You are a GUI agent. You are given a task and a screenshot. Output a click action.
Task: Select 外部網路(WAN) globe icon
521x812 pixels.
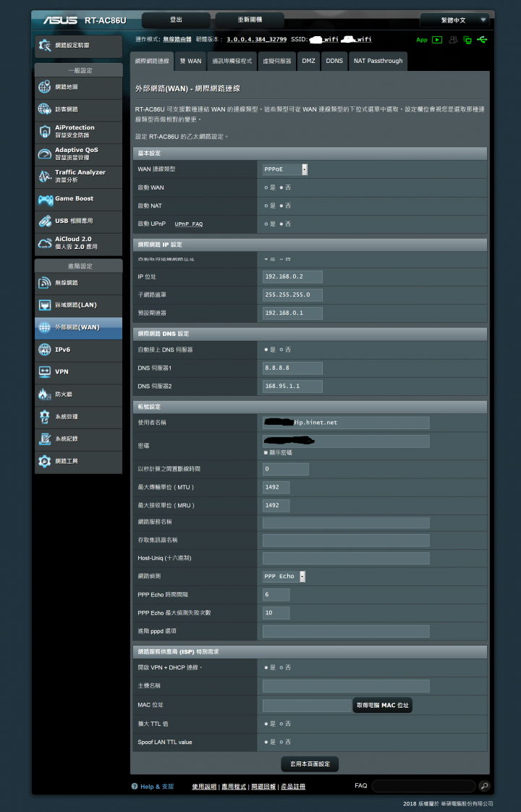click(45, 327)
